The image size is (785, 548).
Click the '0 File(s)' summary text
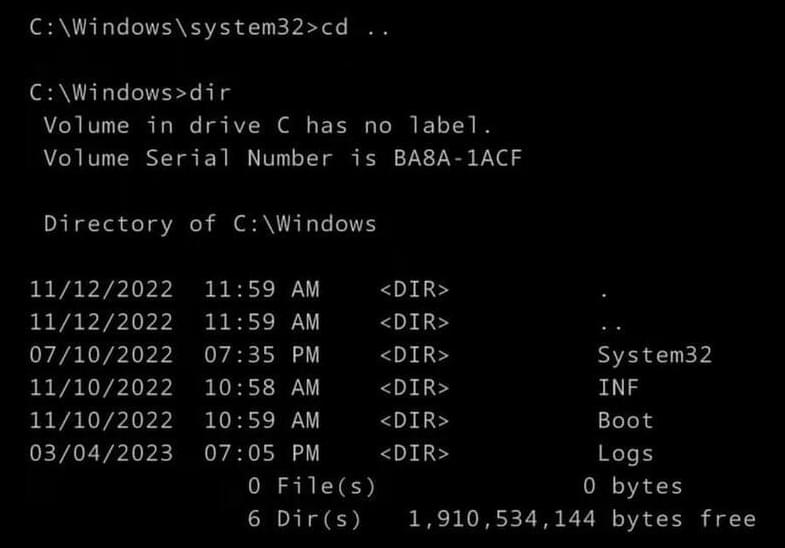tap(311, 486)
